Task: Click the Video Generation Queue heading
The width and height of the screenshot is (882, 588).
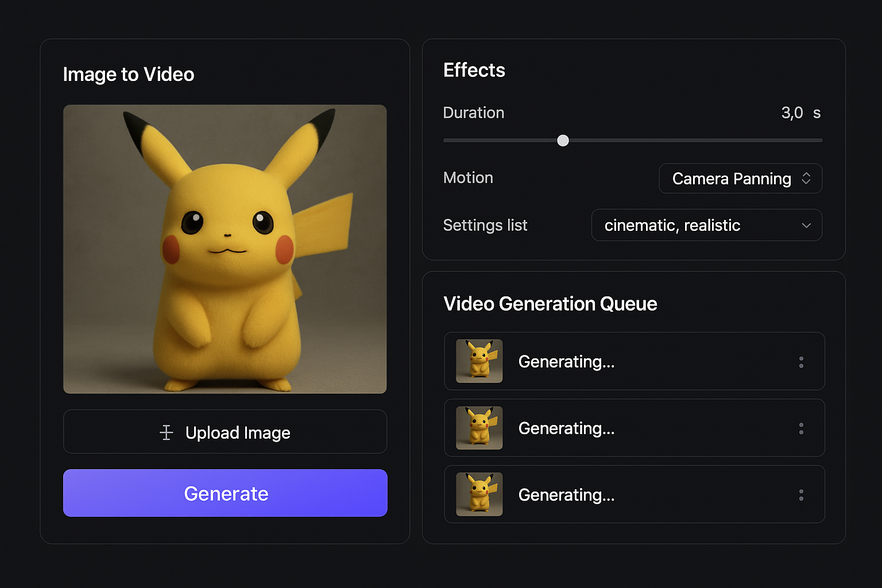Action: tap(550, 304)
